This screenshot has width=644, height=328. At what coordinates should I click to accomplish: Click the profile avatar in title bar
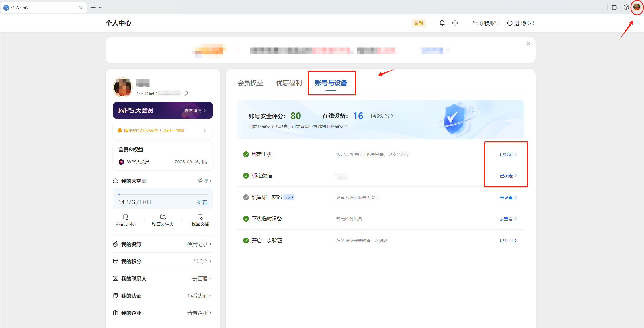click(x=637, y=7)
